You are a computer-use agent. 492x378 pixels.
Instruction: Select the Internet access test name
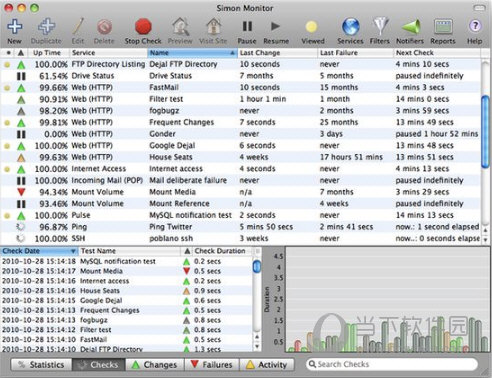pyautogui.click(x=176, y=169)
